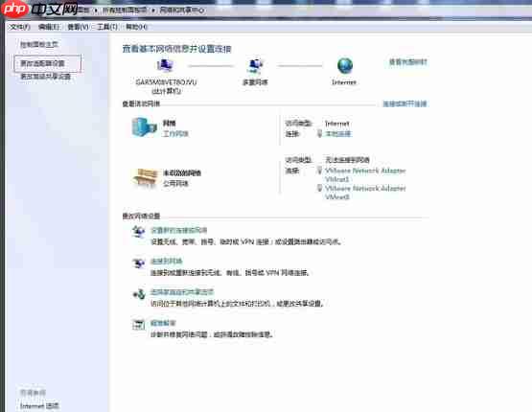Screen dimensions: 532x412
Task: Click the 连接或断开连接 link
Action: [405, 103]
